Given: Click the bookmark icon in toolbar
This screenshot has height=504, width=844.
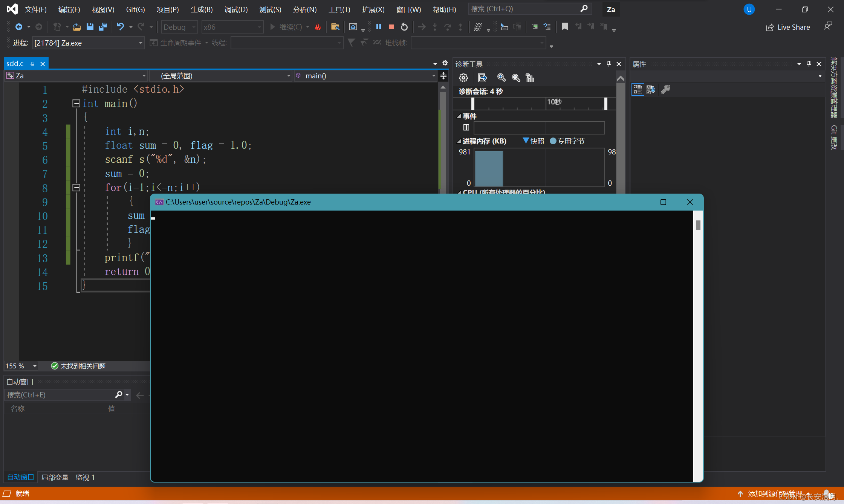Looking at the screenshot, I should tap(564, 27).
